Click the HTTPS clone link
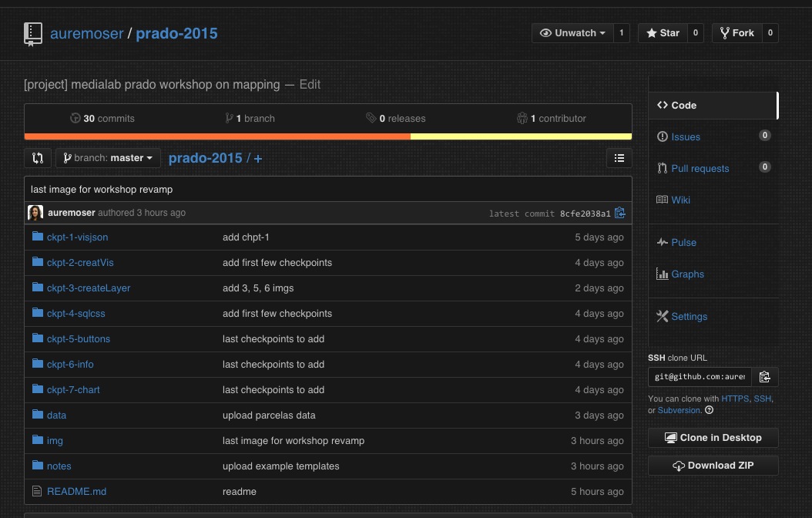Screen dimensions: 812x518 (735, 399)
